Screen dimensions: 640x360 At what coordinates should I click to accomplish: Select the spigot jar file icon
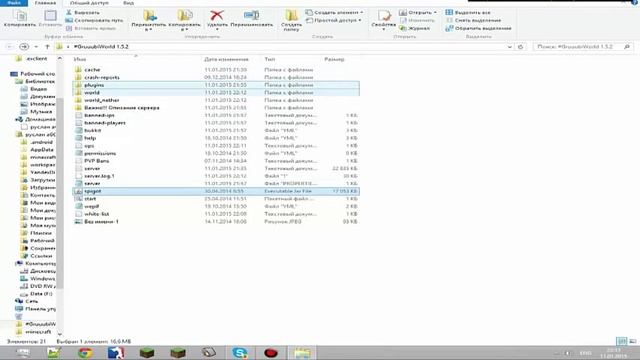tap(78, 191)
